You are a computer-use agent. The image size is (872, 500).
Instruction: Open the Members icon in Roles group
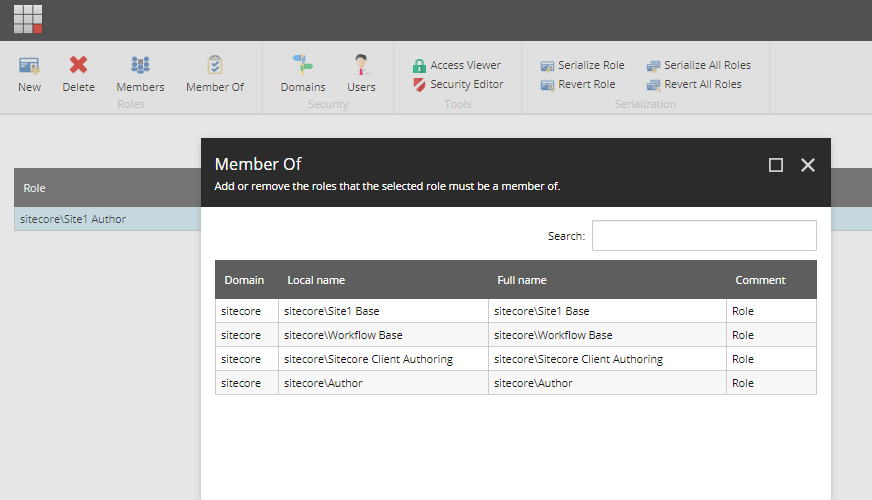[x=140, y=65]
